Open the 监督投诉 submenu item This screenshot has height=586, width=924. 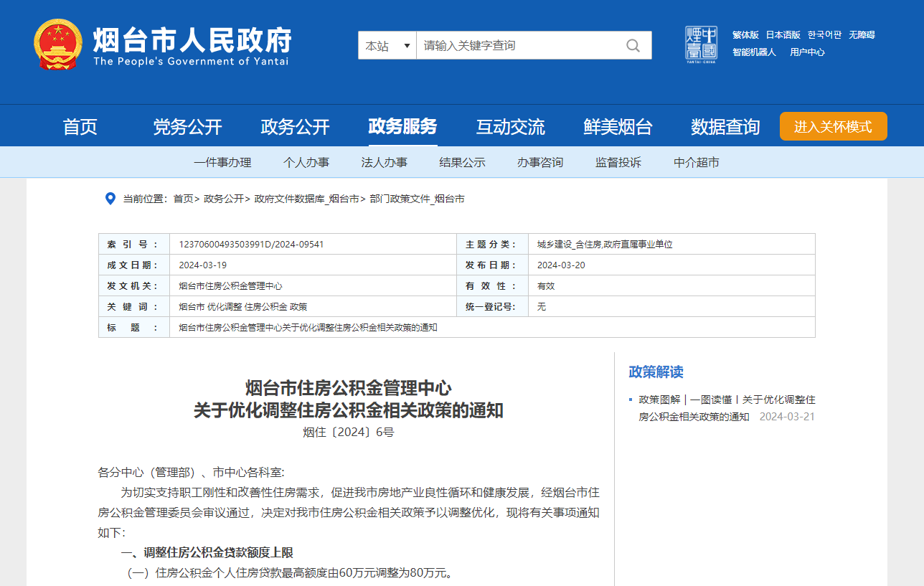[x=618, y=163]
